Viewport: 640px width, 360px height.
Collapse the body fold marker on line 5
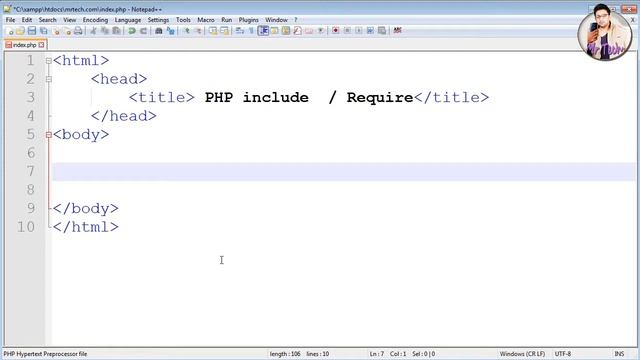pos(49,135)
